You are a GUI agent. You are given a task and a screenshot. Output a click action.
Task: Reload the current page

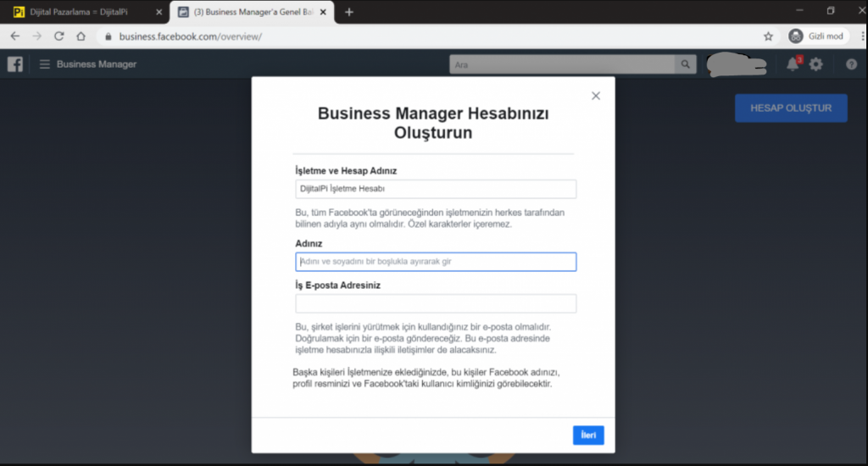58,36
